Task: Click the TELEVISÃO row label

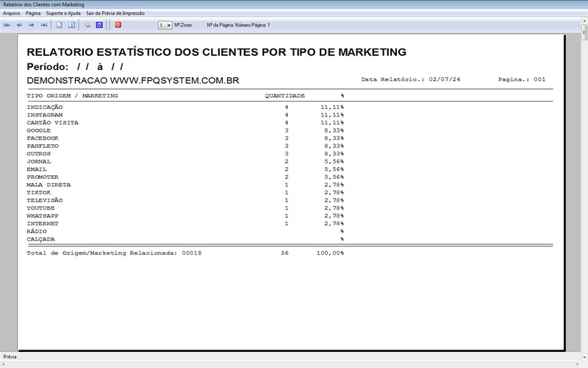Action: pyautogui.click(x=45, y=200)
